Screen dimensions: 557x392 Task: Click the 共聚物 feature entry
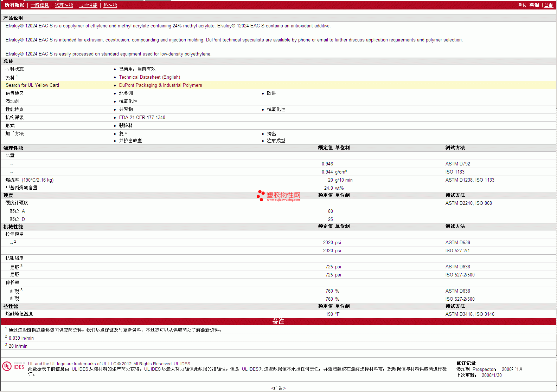coord(126,109)
